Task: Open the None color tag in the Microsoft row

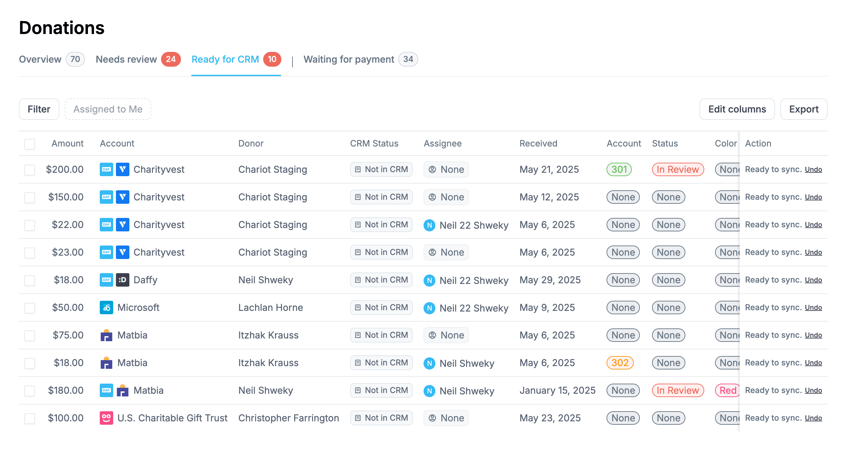Action: pos(727,308)
